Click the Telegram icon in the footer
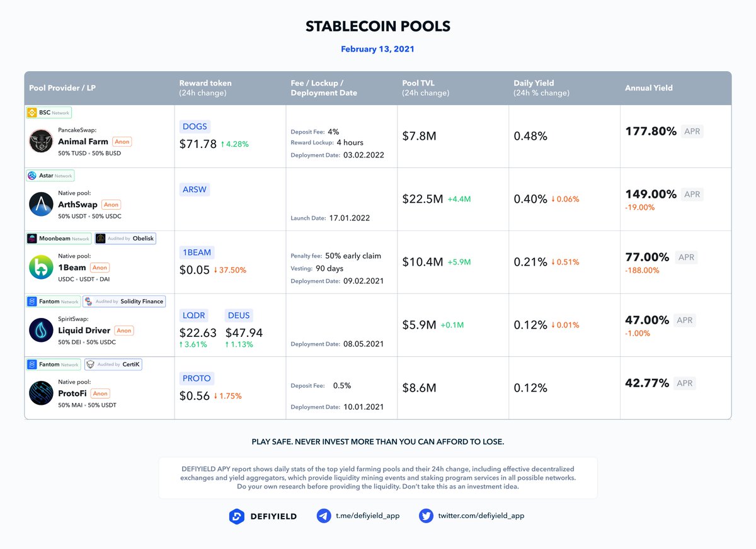Image resolution: width=756 pixels, height=549 pixels. coord(324,516)
